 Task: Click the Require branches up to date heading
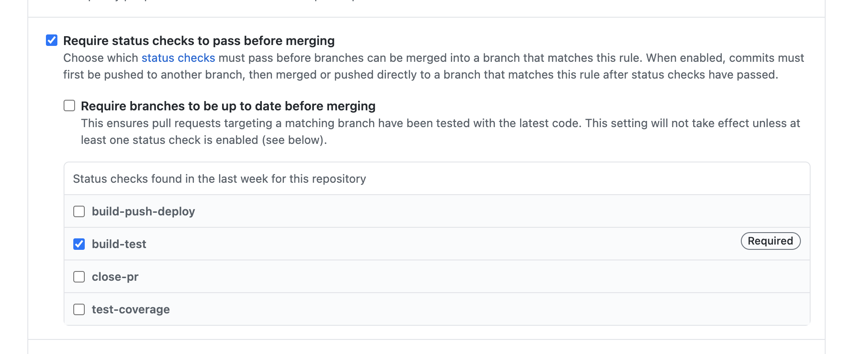pyautogui.click(x=228, y=105)
